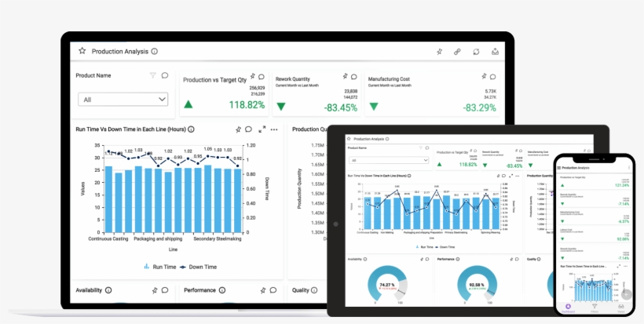The width and height of the screenshot is (644, 324).
Task: Click info icon next to laptop Performance
Action: [222, 290]
